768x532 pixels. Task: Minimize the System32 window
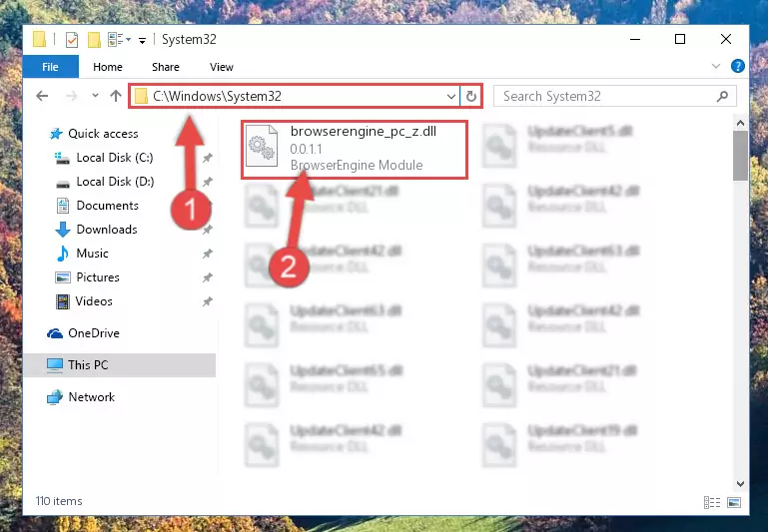point(635,39)
